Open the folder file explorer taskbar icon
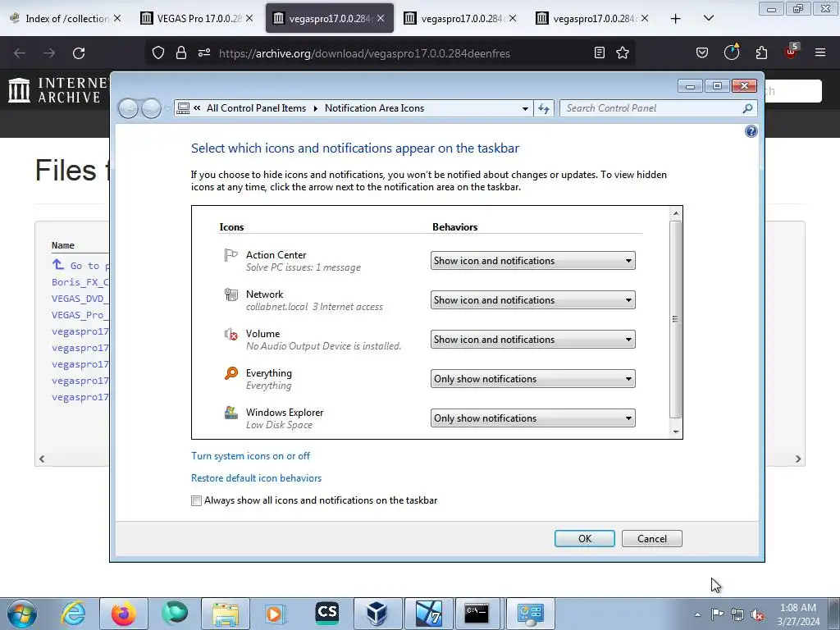The image size is (840, 630). coord(226,614)
